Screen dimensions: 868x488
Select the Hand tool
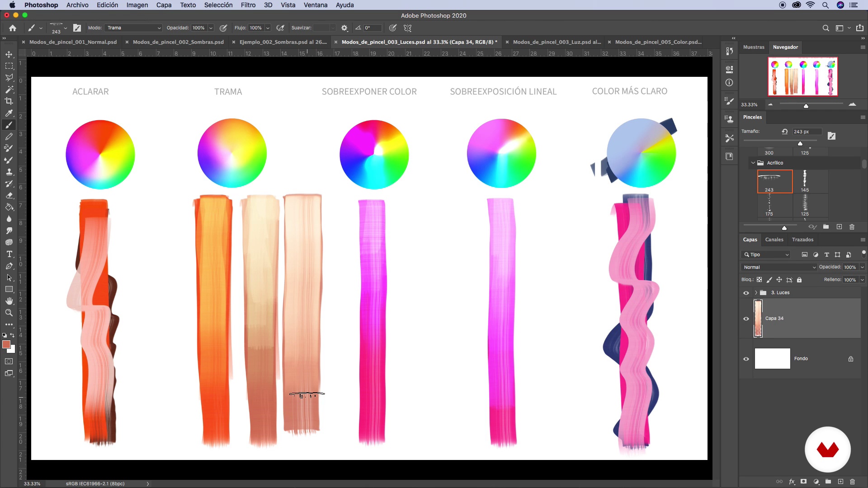tap(9, 301)
